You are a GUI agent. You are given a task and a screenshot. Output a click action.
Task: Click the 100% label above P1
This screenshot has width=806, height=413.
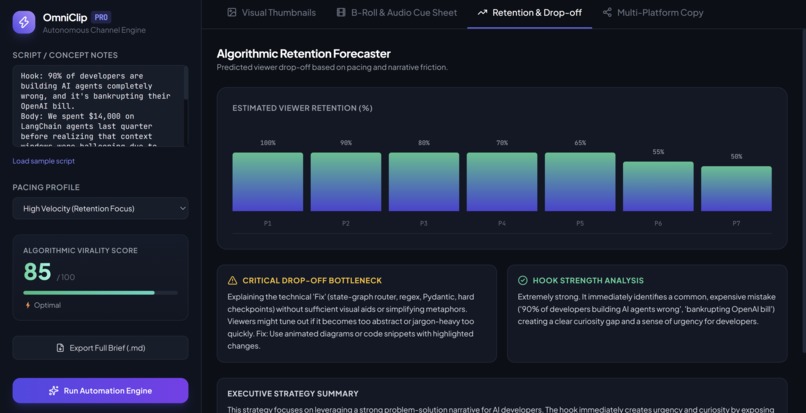pos(267,142)
